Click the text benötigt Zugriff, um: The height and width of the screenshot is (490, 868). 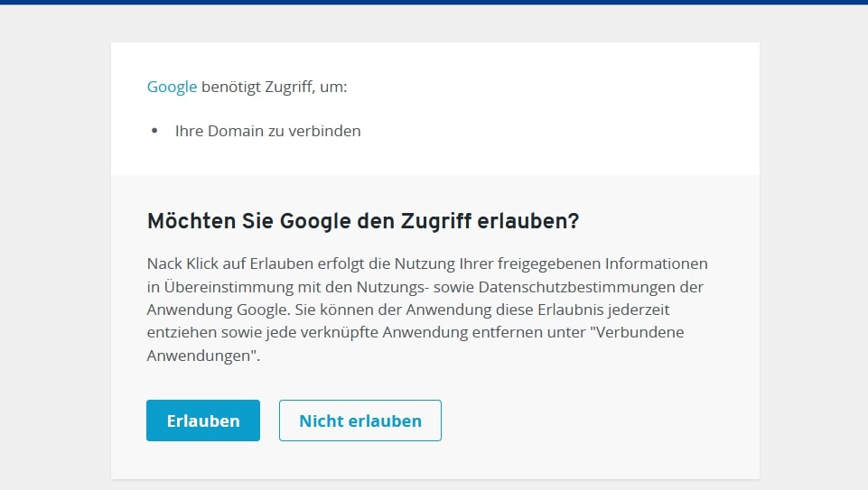(274, 87)
